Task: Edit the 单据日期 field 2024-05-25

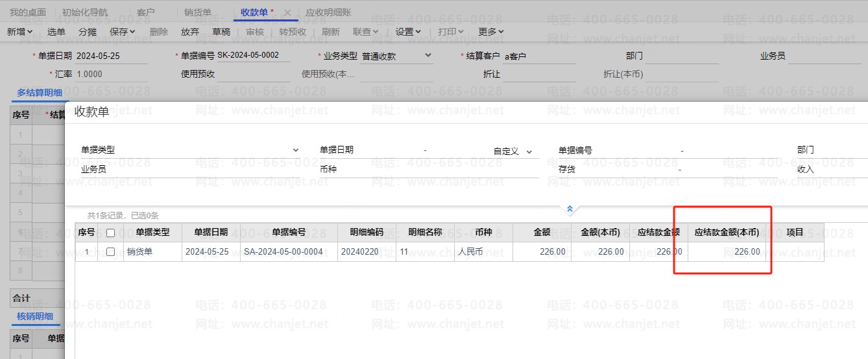Action: 112,56
